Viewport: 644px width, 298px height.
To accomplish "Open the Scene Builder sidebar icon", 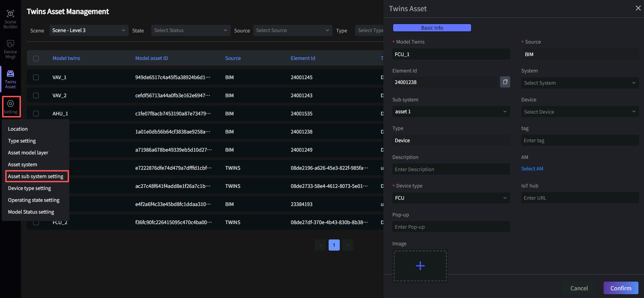I will [10, 19].
